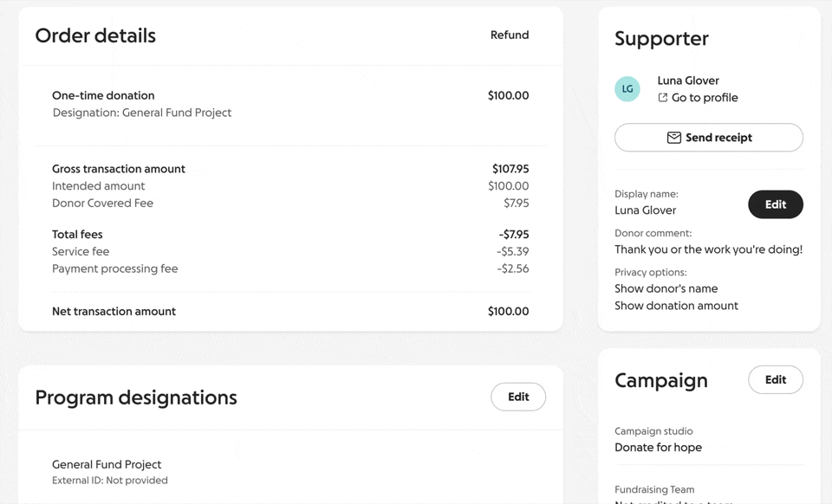The height and width of the screenshot is (504, 832).
Task: Open Go to profile link
Action: tap(705, 98)
